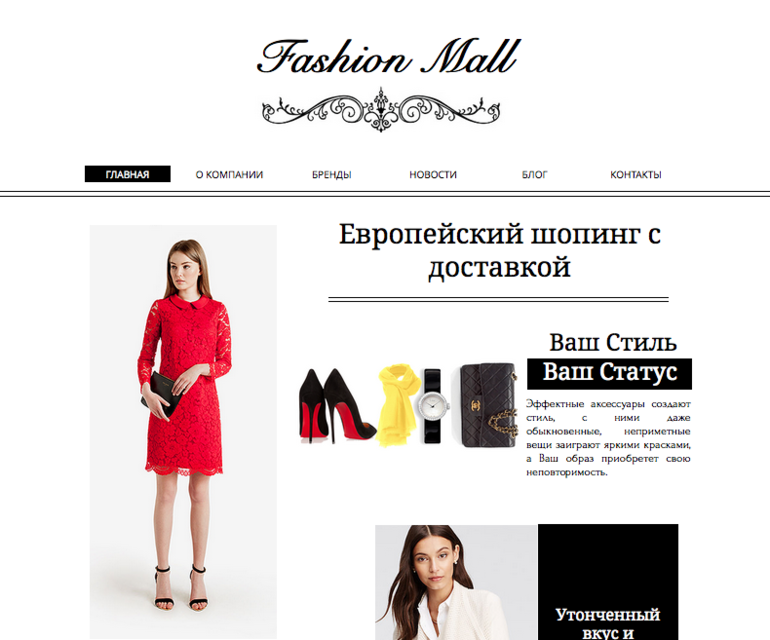Open the БЛОГ section

pos(534,174)
